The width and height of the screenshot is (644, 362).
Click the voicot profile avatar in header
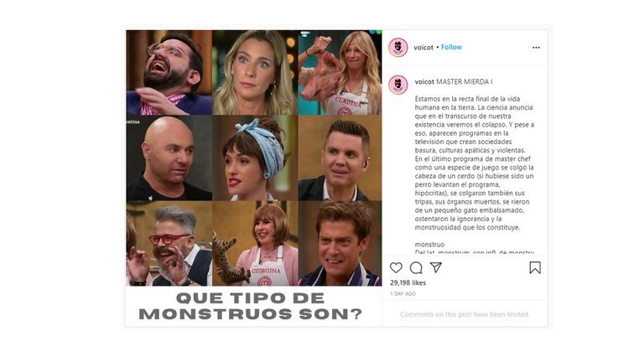[398, 48]
